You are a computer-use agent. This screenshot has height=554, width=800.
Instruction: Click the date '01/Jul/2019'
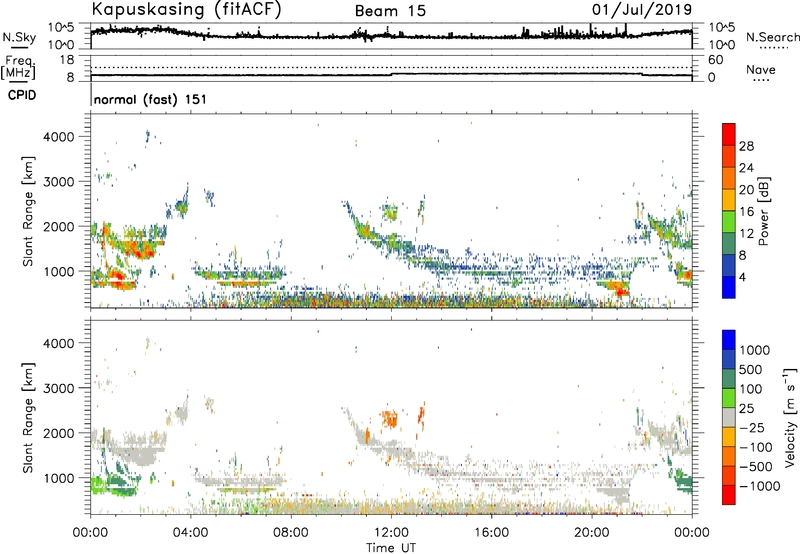(642, 10)
